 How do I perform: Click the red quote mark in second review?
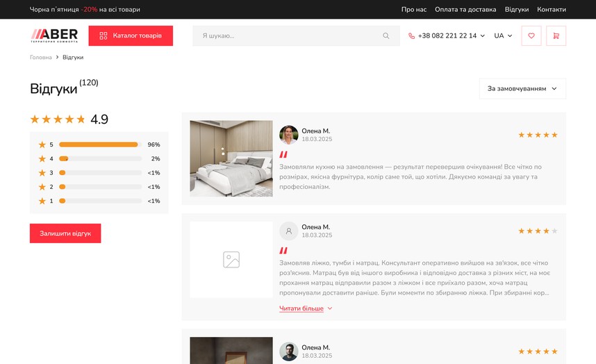283,250
